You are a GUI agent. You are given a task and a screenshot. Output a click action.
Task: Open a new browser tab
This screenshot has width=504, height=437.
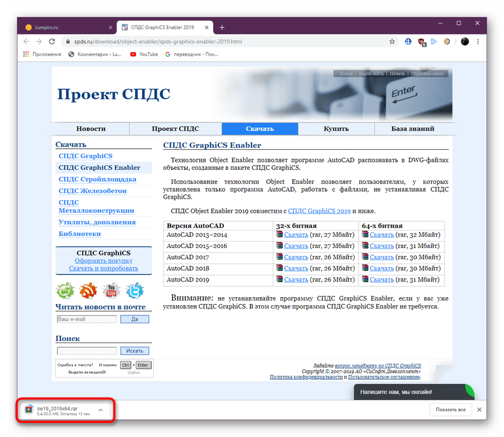[222, 27]
